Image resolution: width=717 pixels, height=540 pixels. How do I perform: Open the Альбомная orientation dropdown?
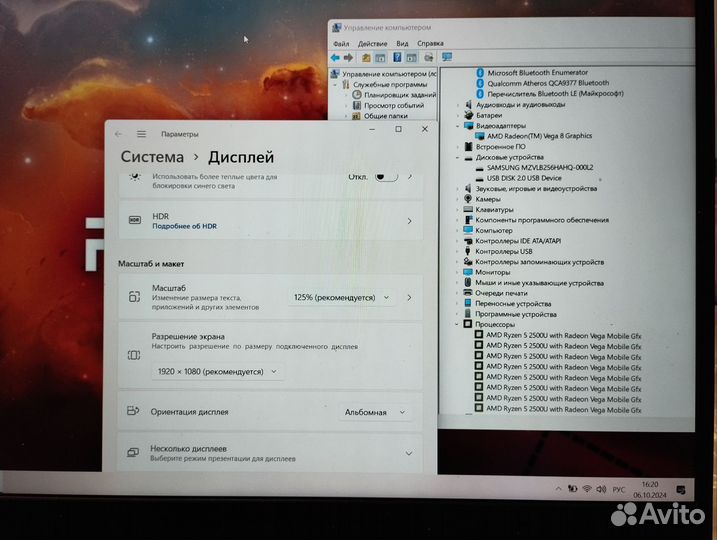375,412
